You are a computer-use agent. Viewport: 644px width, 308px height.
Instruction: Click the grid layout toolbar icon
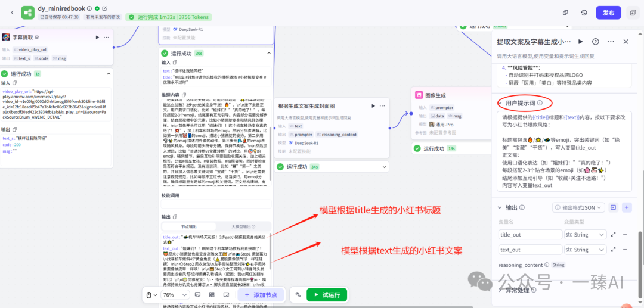[212, 295]
